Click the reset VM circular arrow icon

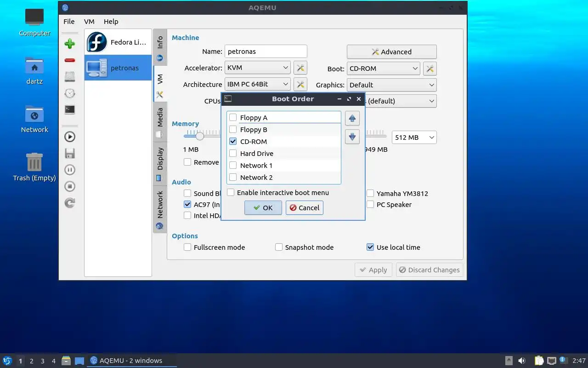(70, 203)
